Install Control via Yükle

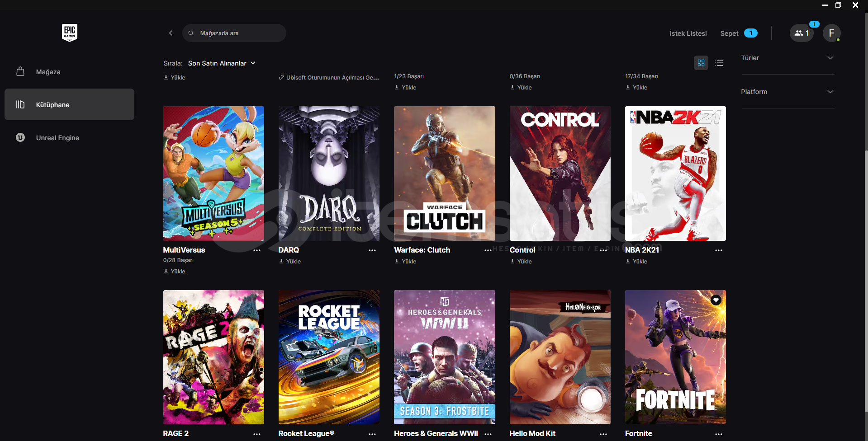(521, 262)
